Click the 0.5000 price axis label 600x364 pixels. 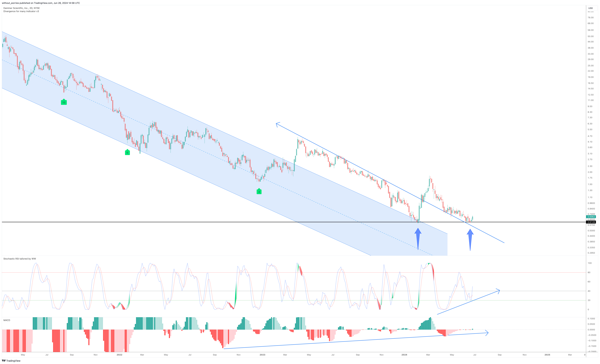(591, 231)
